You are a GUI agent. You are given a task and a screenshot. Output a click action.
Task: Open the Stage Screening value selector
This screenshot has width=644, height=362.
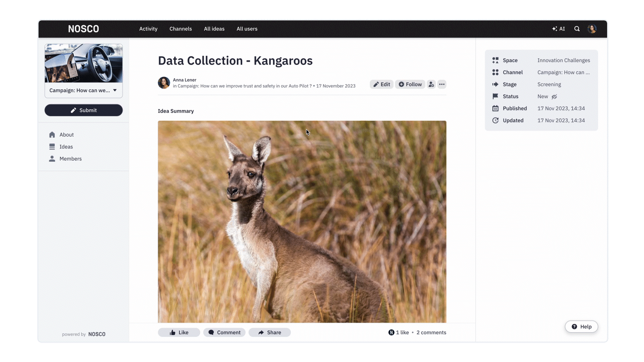(x=549, y=84)
